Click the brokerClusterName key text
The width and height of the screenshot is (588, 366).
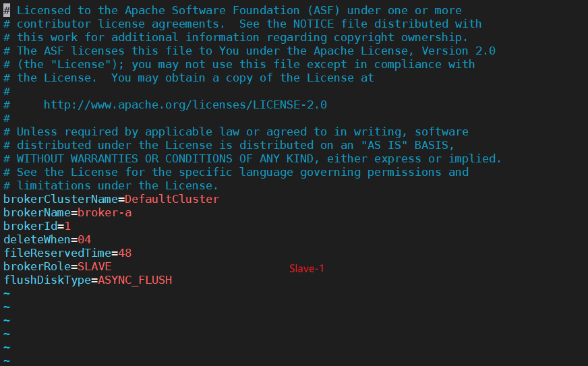(x=61, y=199)
